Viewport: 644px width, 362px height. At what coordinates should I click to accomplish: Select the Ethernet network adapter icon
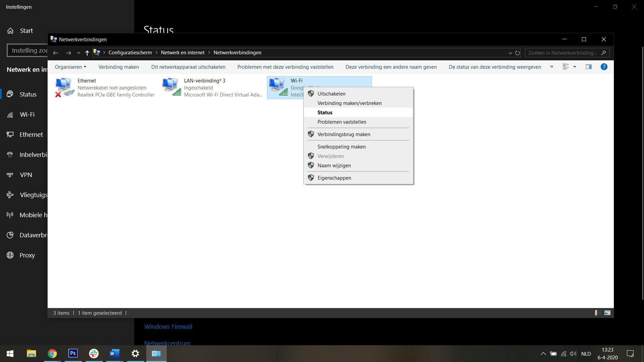click(64, 87)
